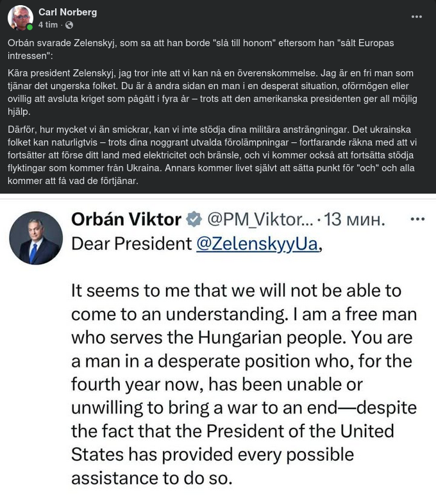Open the Facebook post options three-dot menu
The image size is (436, 504).
coord(417,17)
